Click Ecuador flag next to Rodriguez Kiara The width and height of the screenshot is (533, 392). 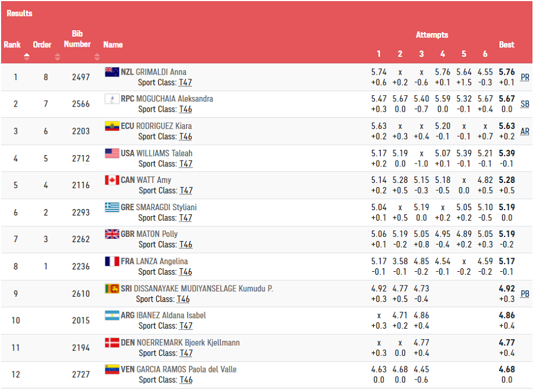pyautogui.click(x=112, y=126)
